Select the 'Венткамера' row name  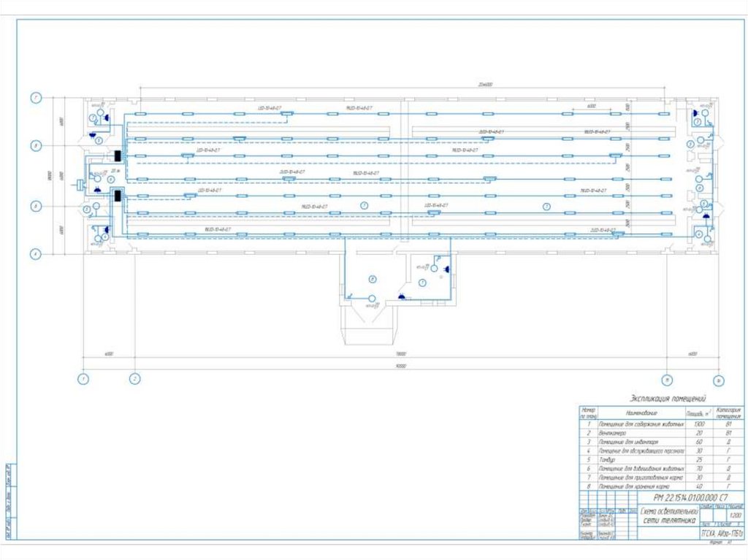(612, 433)
